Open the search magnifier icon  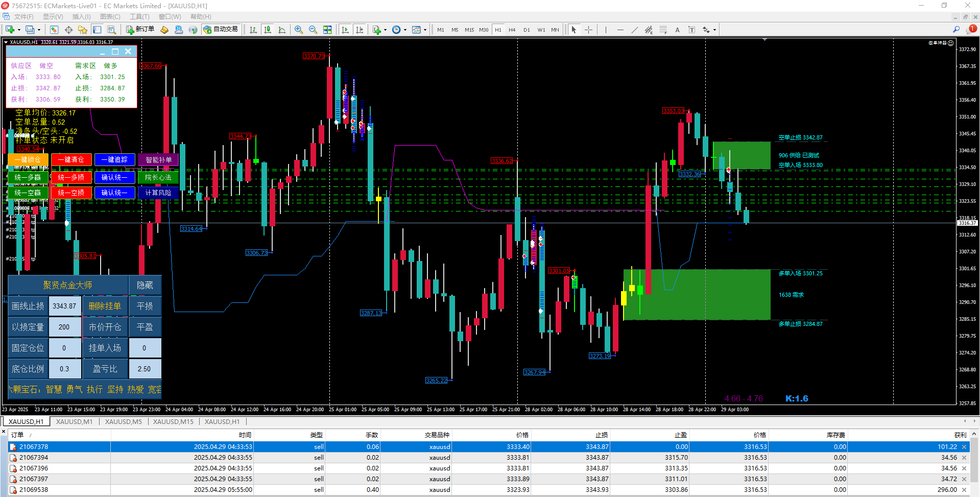click(956, 30)
